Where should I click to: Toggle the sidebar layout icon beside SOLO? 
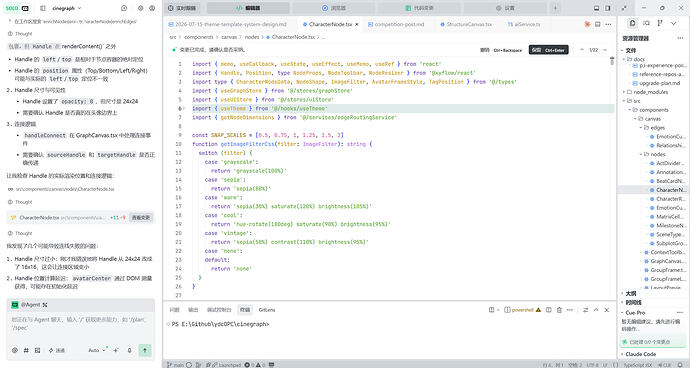click(43, 8)
